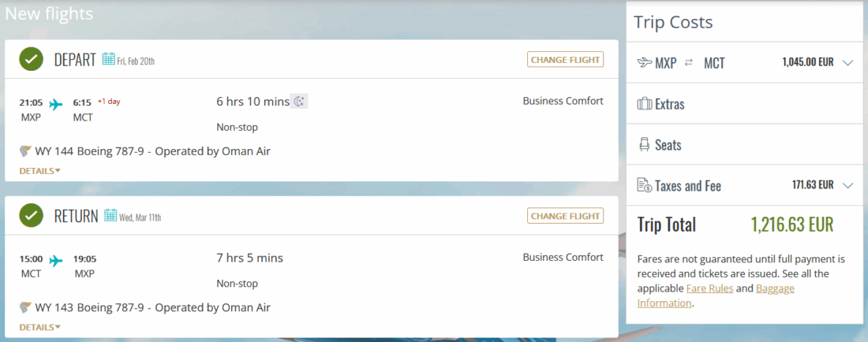Open the Extras section
The width and height of the screenshot is (868, 342).
click(670, 104)
